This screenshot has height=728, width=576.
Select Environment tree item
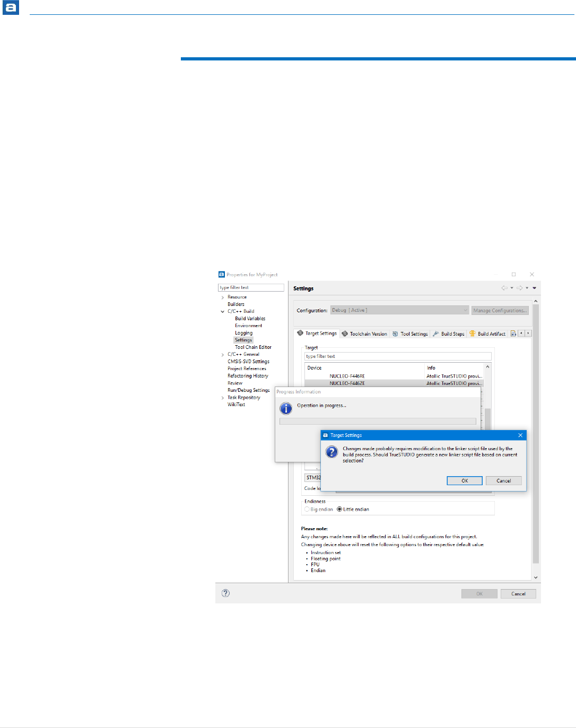pos(248,326)
